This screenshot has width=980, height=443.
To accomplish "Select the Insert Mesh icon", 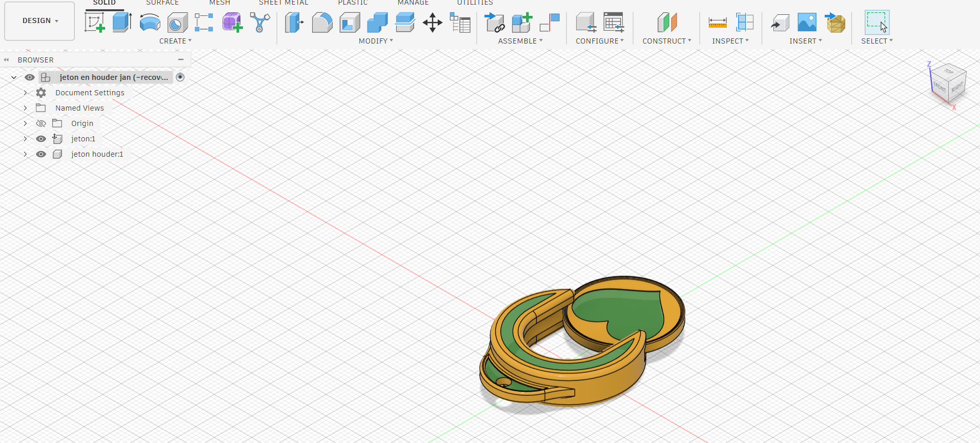I will point(835,23).
